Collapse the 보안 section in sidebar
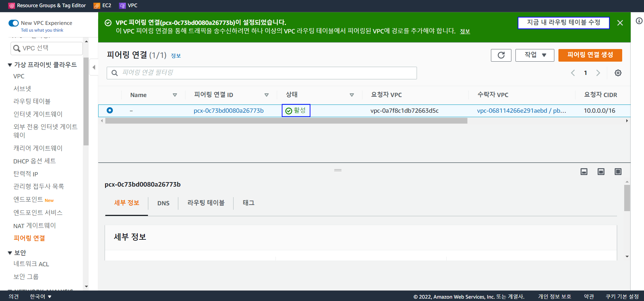The height and width of the screenshot is (301, 644). coord(10,253)
